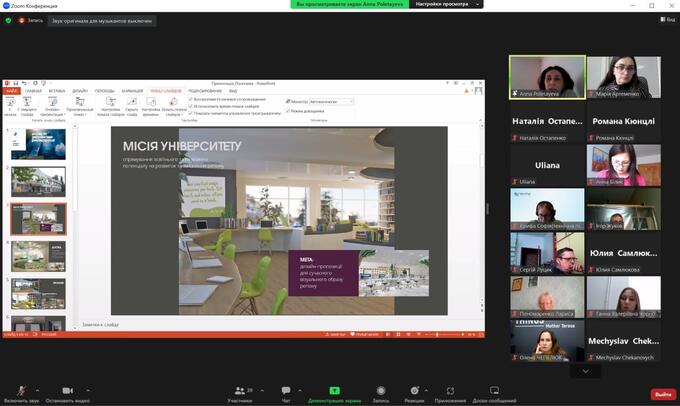
Task: Select Марія Артеменко's video tile
Action: pyautogui.click(x=622, y=77)
